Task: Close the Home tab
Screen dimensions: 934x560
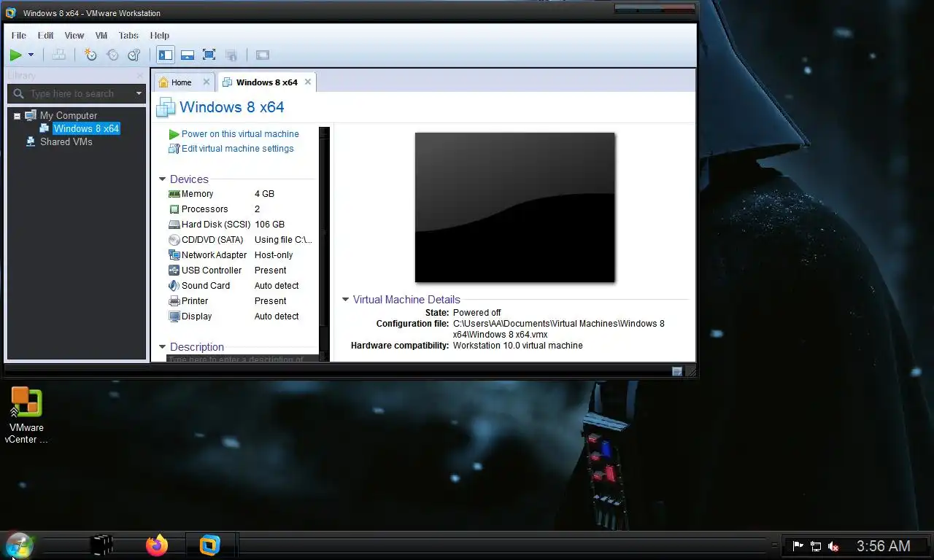Action: pyautogui.click(x=206, y=82)
